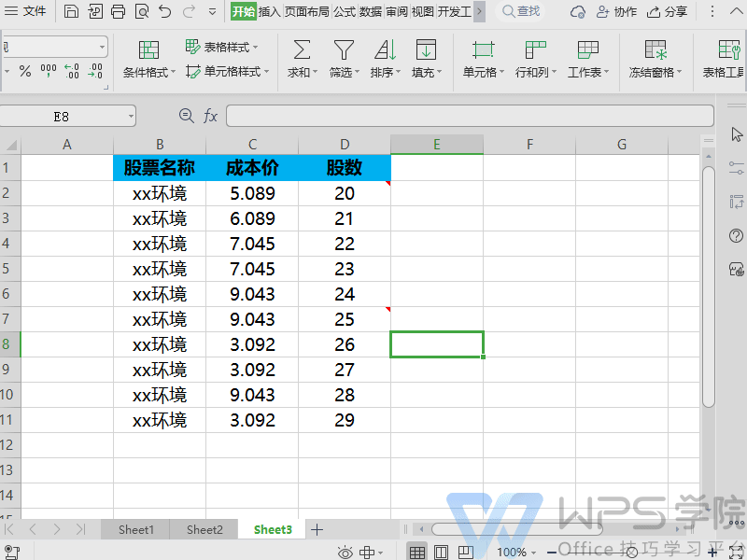Click the select-all corner triangle

10,145
